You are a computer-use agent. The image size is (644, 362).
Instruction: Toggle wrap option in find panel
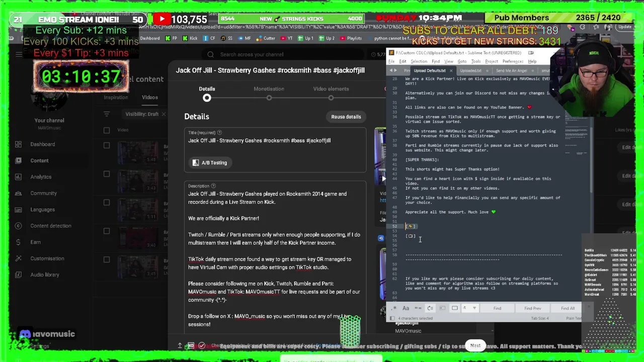tap(430, 308)
